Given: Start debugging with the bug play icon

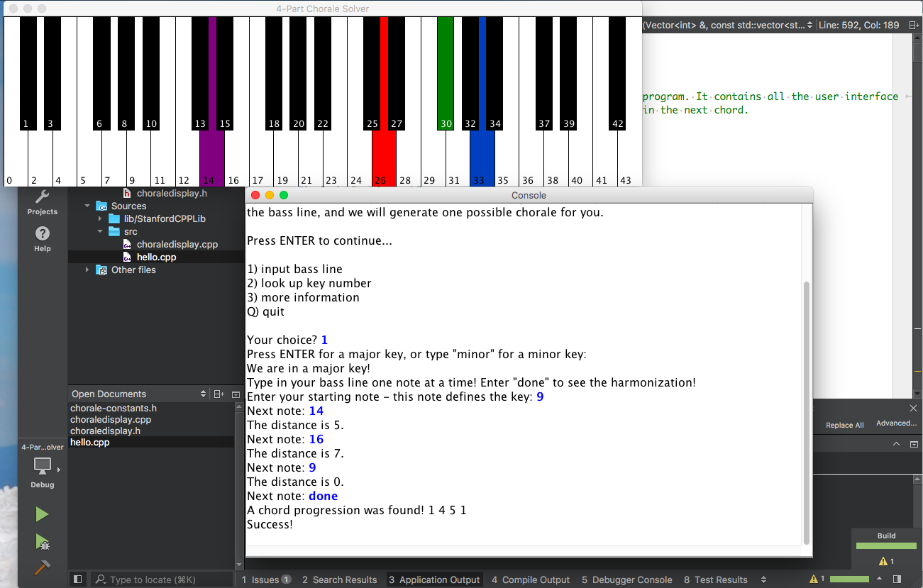Looking at the screenshot, I should point(42,542).
